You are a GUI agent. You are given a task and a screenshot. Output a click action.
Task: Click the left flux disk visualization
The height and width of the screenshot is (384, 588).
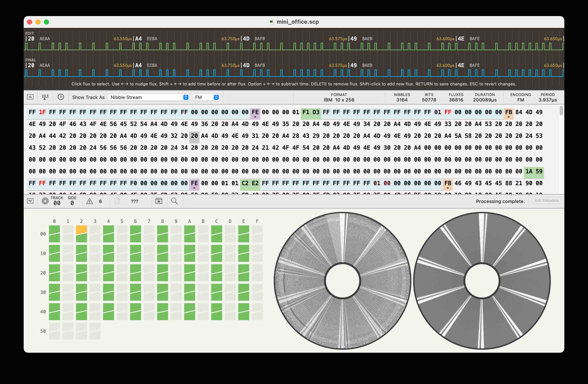(342, 281)
